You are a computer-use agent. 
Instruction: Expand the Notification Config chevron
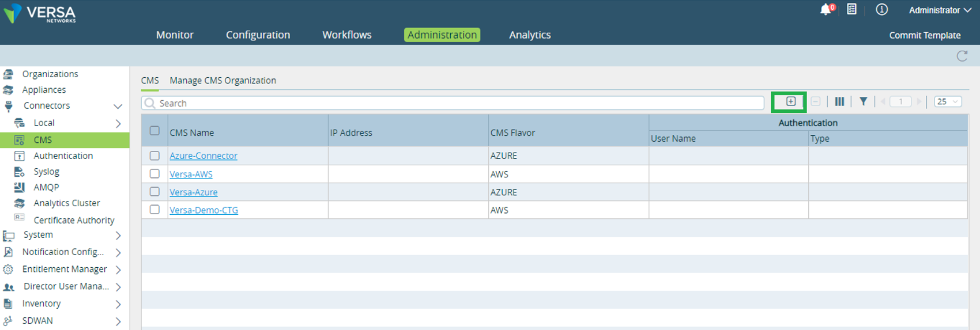point(118,252)
